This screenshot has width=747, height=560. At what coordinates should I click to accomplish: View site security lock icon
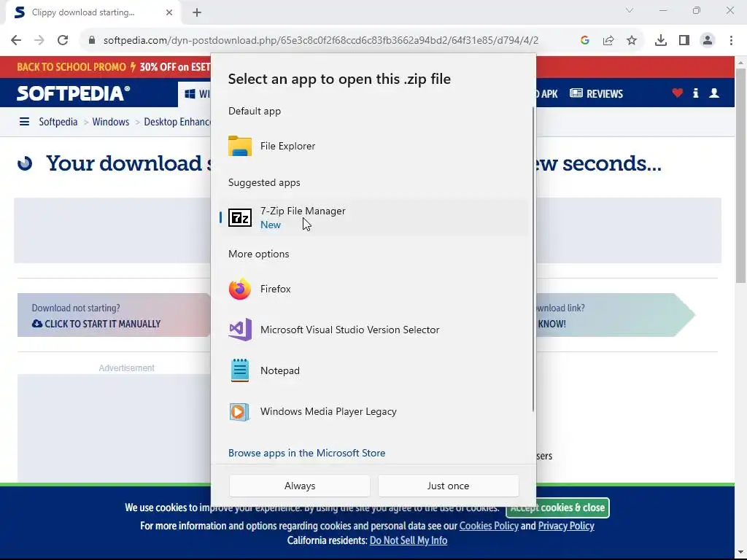pos(92,41)
